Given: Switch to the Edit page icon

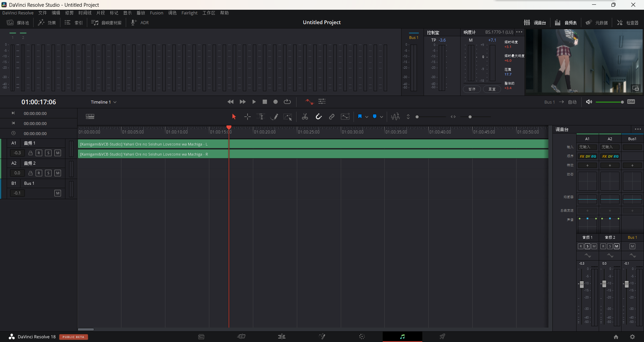Looking at the screenshot, I should (281, 337).
